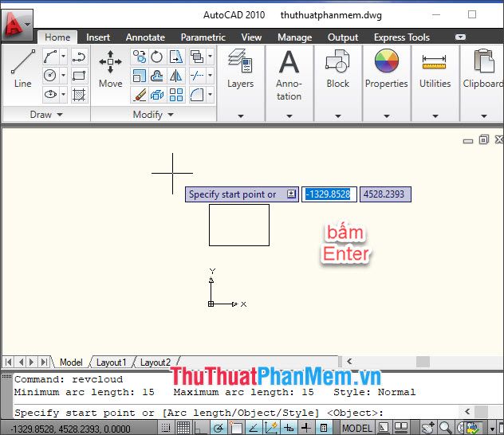Click the Trim modify icon
The image size is (504, 435).
pos(197,76)
